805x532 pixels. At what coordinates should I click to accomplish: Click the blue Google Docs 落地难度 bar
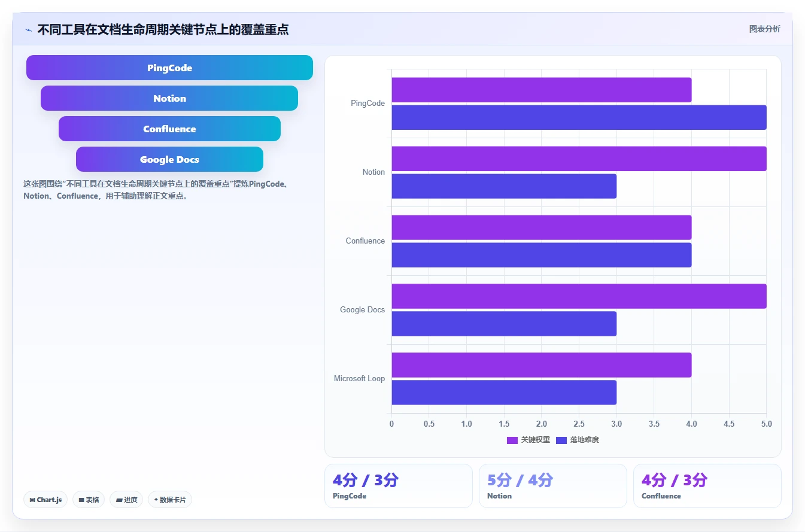pos(504,324)
